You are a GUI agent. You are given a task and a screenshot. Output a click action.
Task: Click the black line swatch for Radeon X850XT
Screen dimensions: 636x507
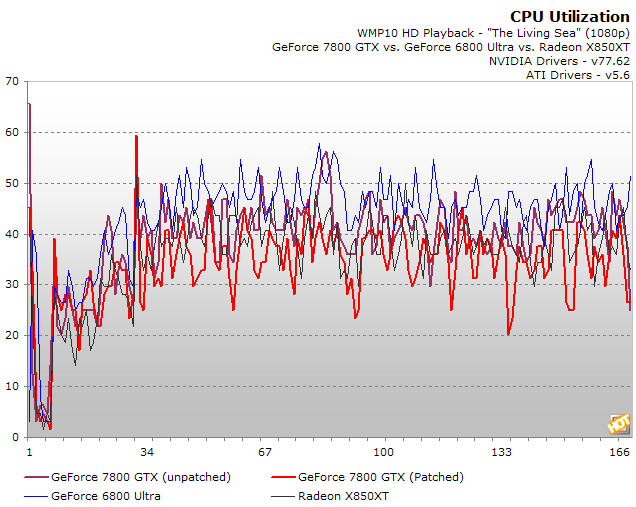(x=283, y=496)
